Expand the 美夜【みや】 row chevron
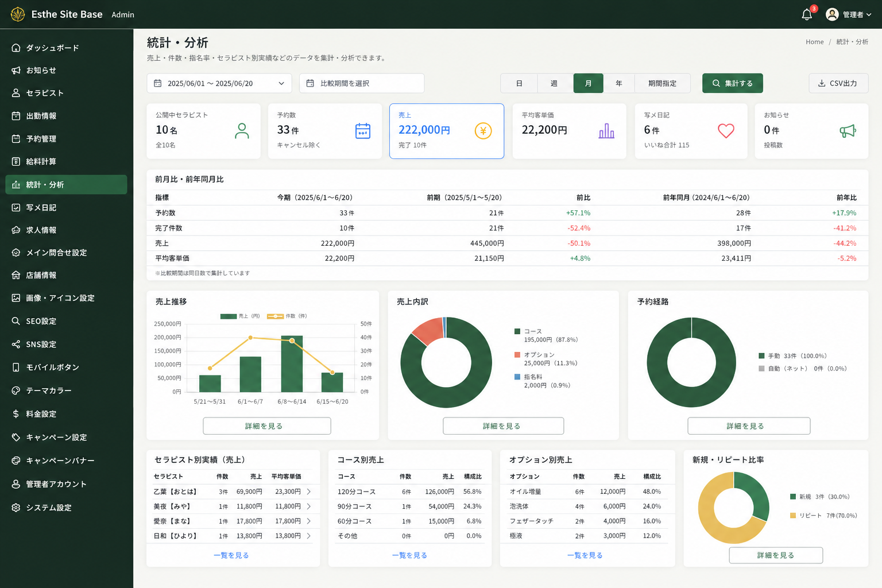The image size is (882, 588). click(309, 506)
